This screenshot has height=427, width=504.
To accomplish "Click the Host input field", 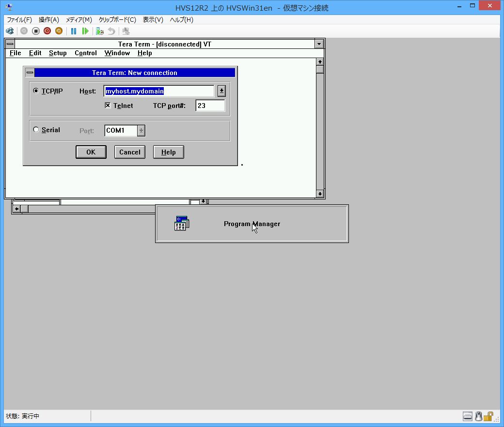I will 159,91.
